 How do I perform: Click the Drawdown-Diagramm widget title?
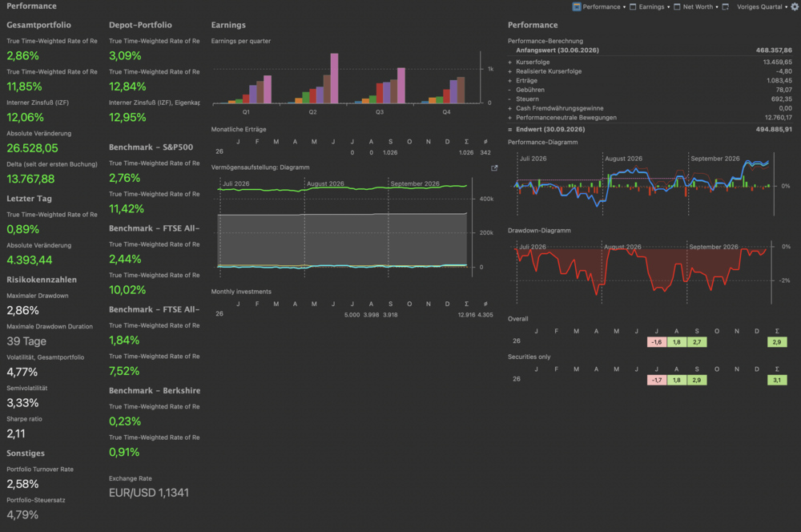click(539, 231)
